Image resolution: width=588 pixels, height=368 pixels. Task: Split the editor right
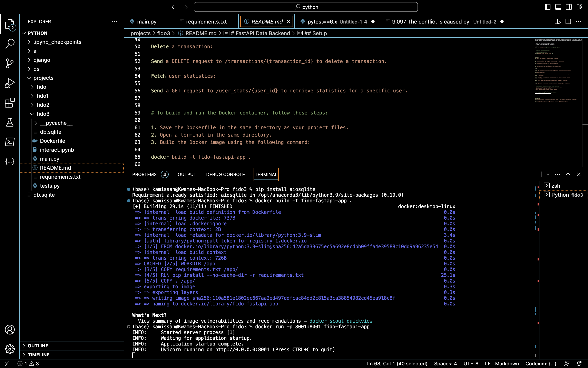[x=568, y=21]
